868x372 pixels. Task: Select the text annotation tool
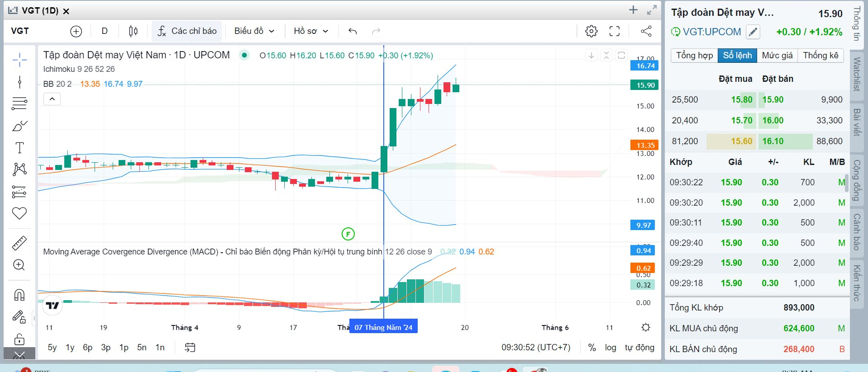[x=19, y=147]
